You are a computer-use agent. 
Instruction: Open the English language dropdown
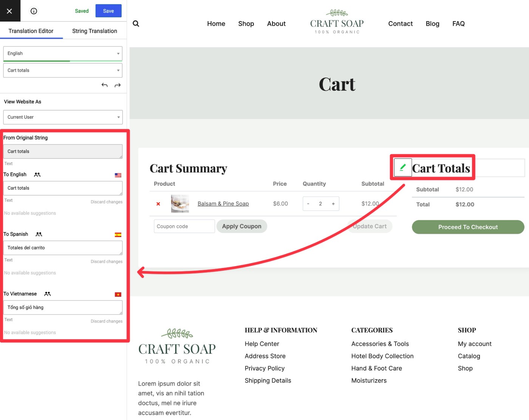[63, 53]
